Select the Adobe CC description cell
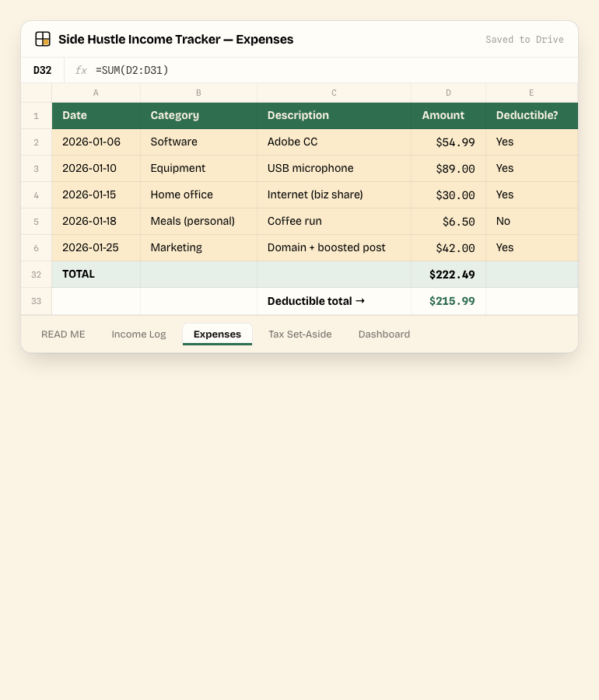599x700 pixels. pyautogui.click(x=334, y=142)
